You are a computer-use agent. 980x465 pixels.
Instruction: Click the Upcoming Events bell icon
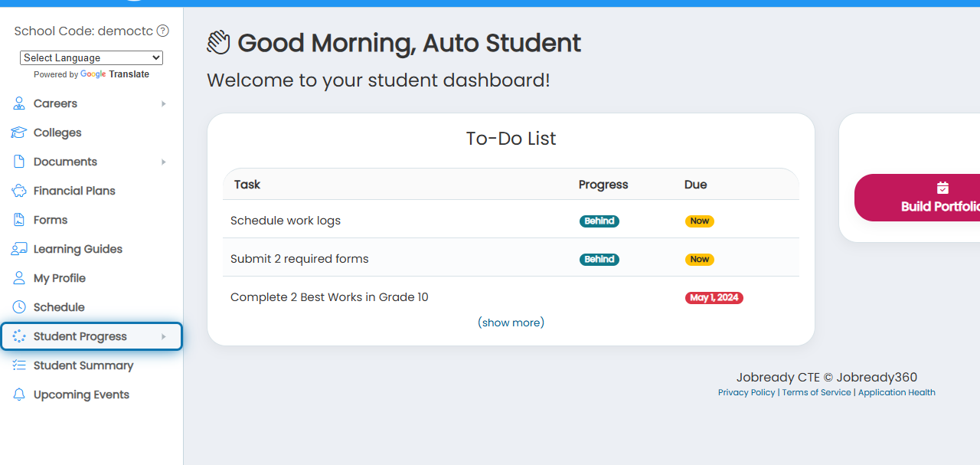(x=19, y=395)
